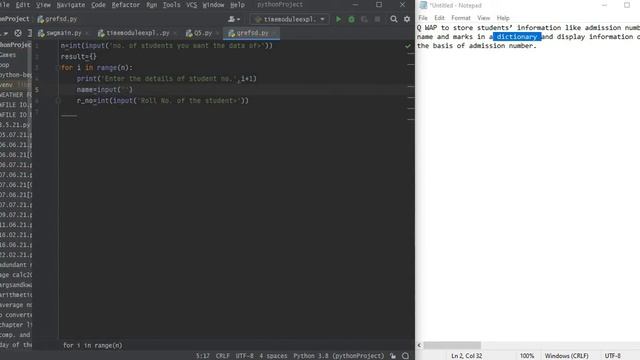Click the round icon at status bar end
The height and width of the screenshot is (360, 640).
point(405,356)
